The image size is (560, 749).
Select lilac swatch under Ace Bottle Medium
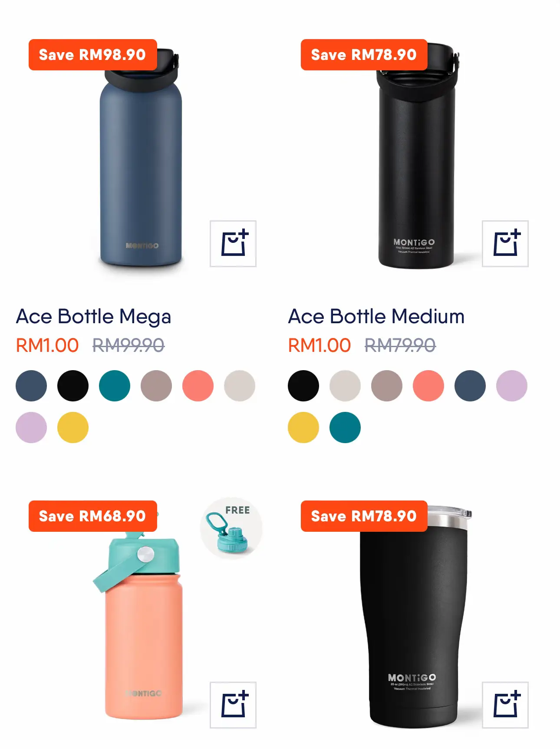(512, 386)
